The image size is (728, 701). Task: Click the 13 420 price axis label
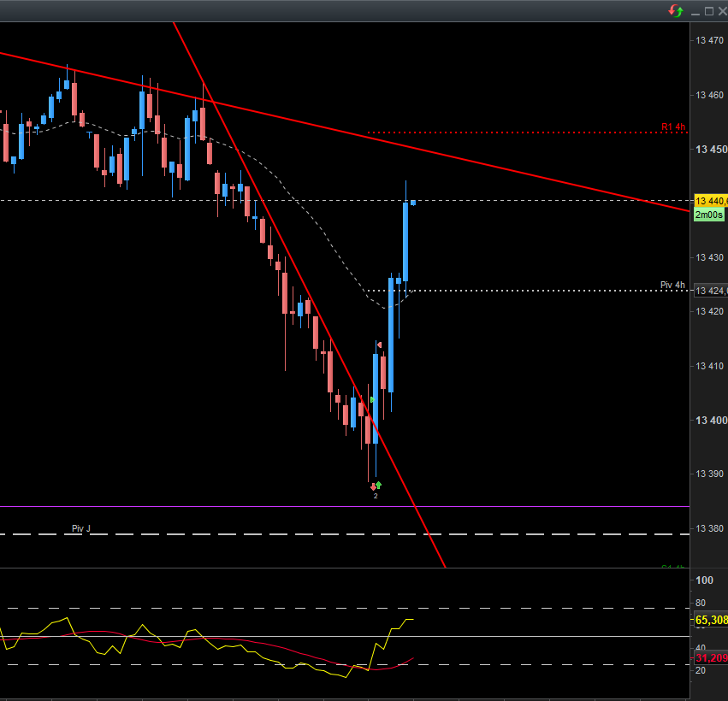click(709, 311)
